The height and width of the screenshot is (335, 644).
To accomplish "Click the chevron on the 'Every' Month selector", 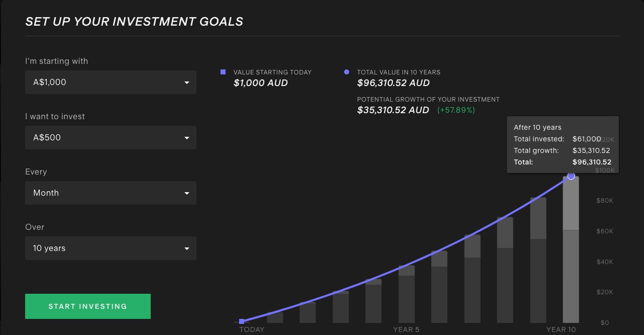I will (x=186, y=193).
